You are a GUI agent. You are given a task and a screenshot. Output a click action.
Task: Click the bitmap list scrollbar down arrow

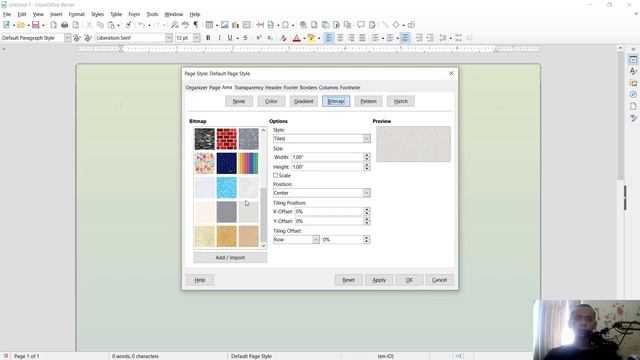263,246
